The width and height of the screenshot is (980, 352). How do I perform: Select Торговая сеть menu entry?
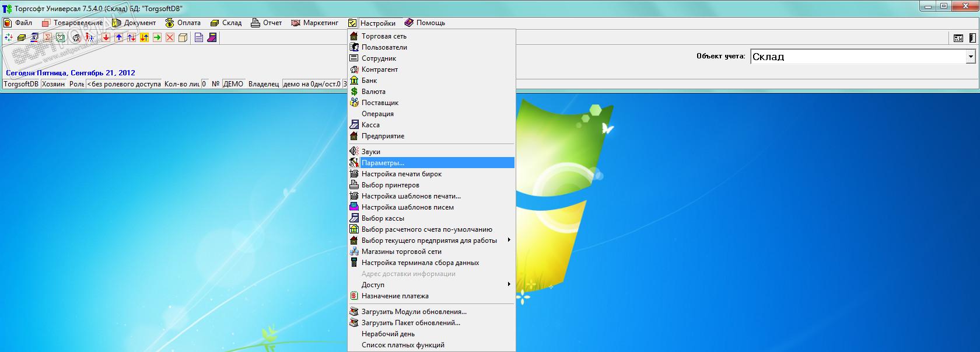click(431, 36)
